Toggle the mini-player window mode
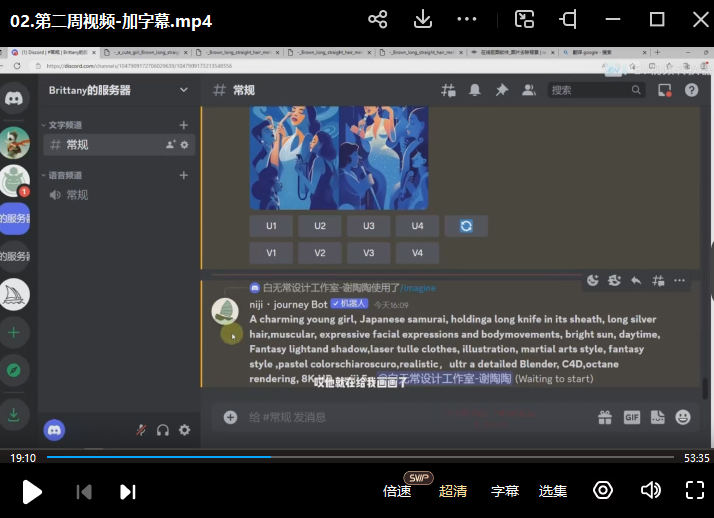Viewport: 714px width, 518px height. [x=524, y=20]
